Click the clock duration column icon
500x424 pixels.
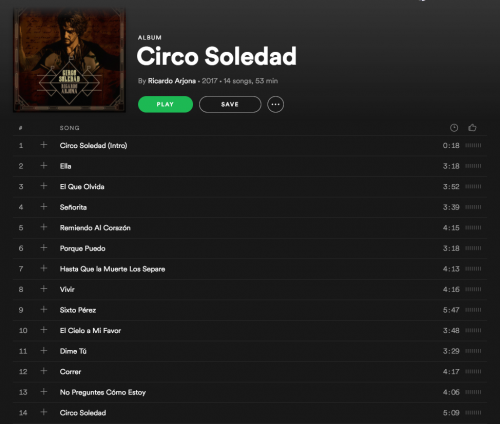pyautogui.click(x=454, y=128)
